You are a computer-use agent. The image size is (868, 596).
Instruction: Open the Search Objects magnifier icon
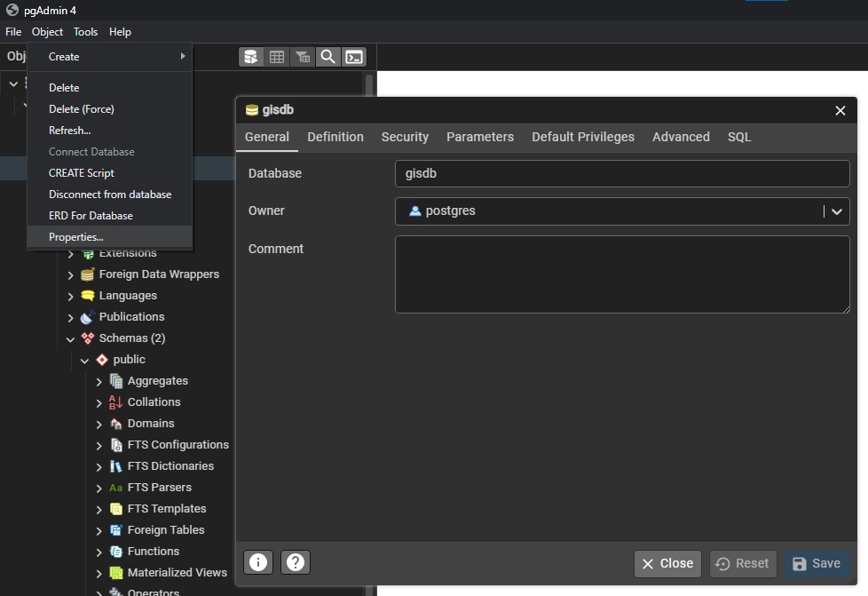(x=327, y=57)
